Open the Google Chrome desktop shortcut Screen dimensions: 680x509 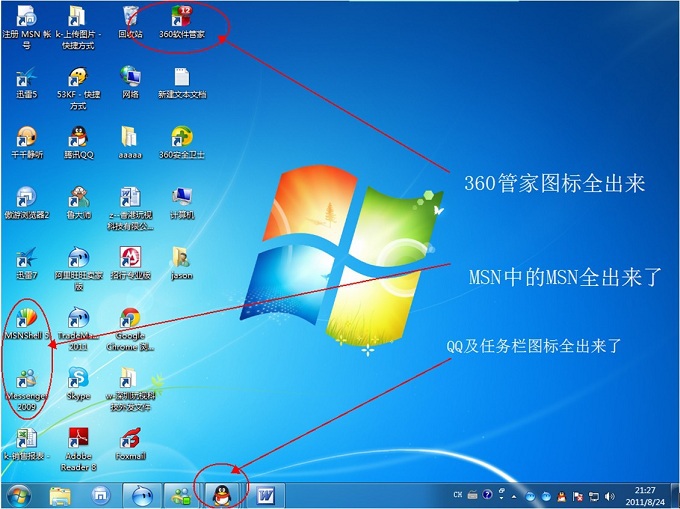(130, 319)
